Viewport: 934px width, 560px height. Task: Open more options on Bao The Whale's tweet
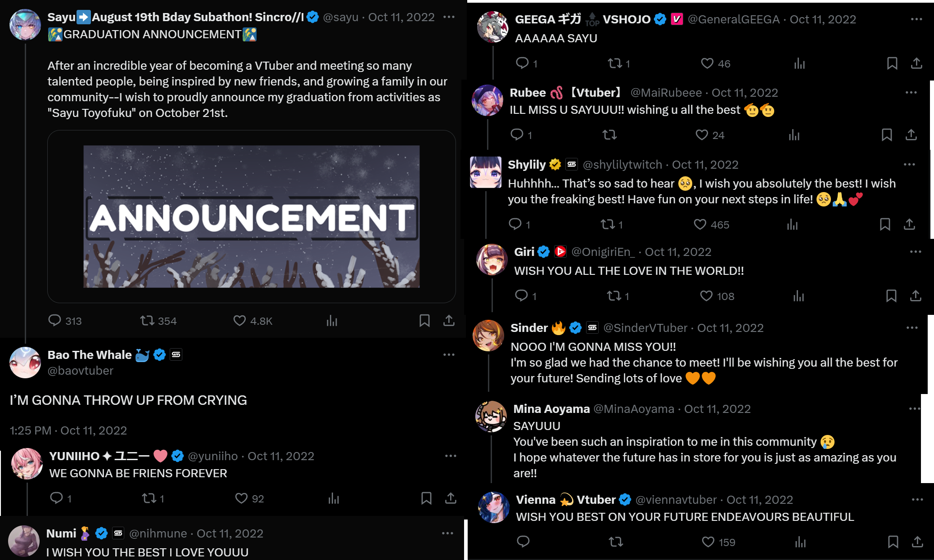click(x=449, y=355)
